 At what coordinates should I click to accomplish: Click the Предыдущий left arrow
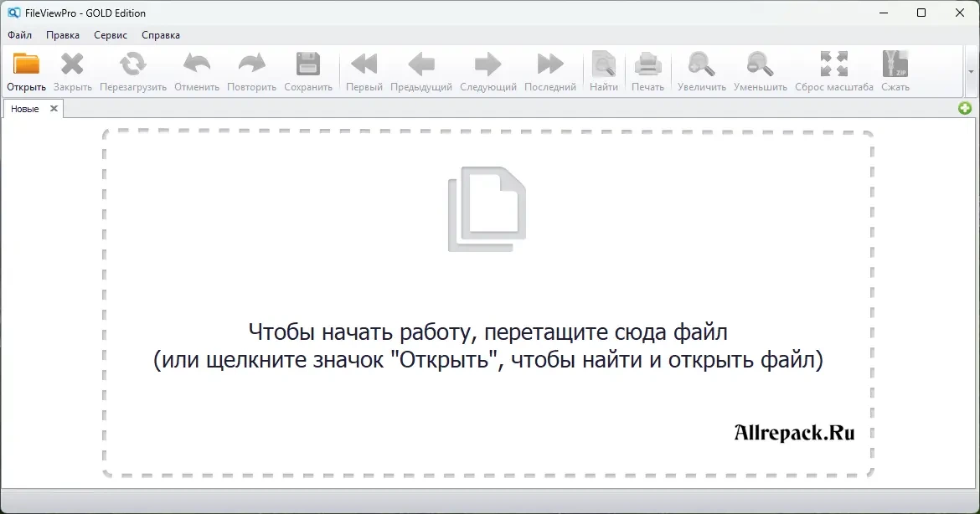[421, 64]
